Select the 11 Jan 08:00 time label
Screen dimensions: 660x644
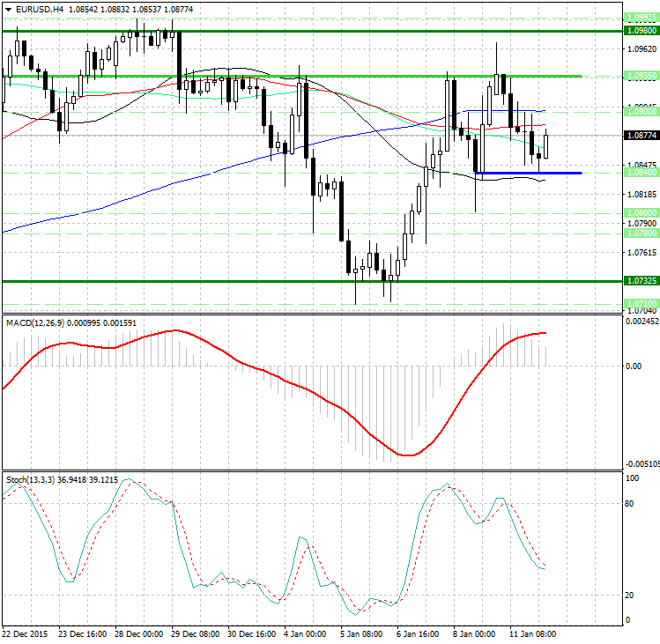click(x=534, y=633)
